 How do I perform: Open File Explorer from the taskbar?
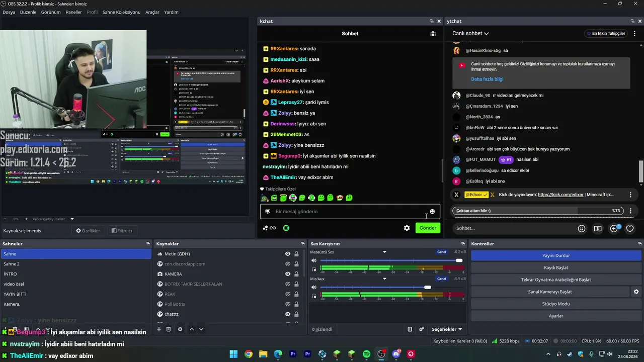263,354
